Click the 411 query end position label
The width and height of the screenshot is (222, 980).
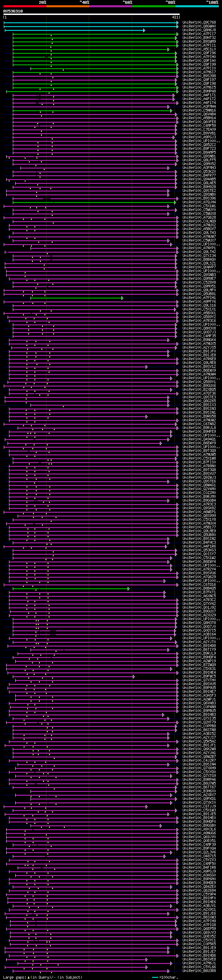tap(175, 17)
